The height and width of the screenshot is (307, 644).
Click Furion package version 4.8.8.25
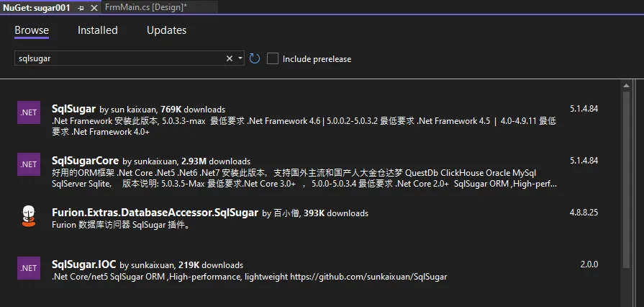(584, 213)
